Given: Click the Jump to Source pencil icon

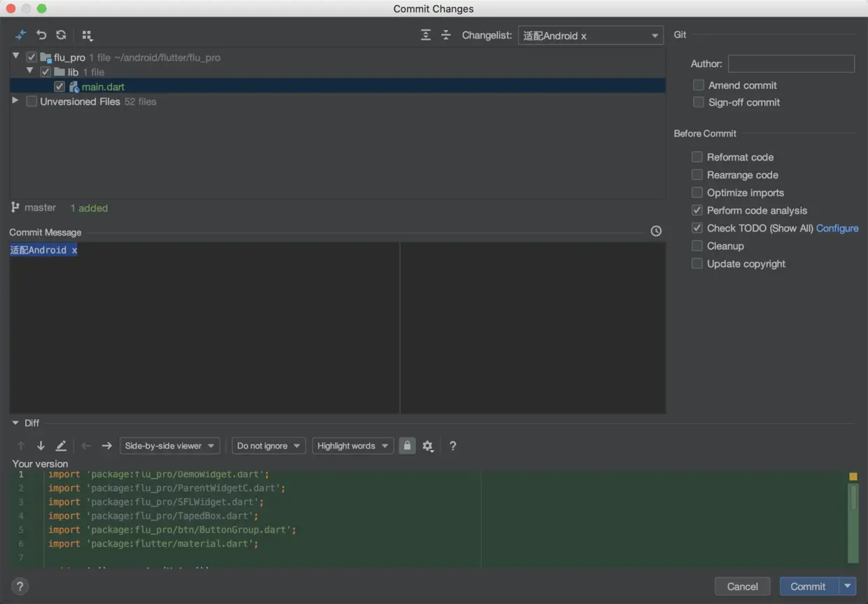Looking at the screenshot, I should (x=61, y=446).
